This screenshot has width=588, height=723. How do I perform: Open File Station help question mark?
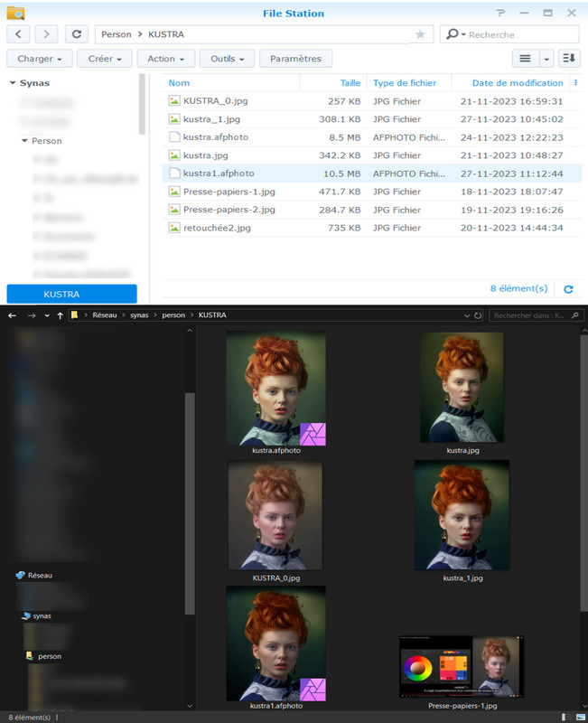tap(500, 13)
